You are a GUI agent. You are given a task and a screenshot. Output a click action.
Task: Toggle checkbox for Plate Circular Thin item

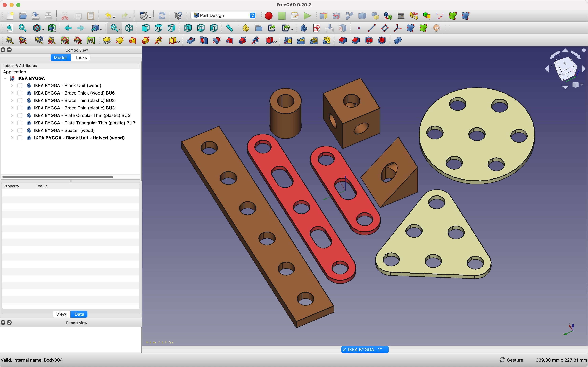[20, 115]
